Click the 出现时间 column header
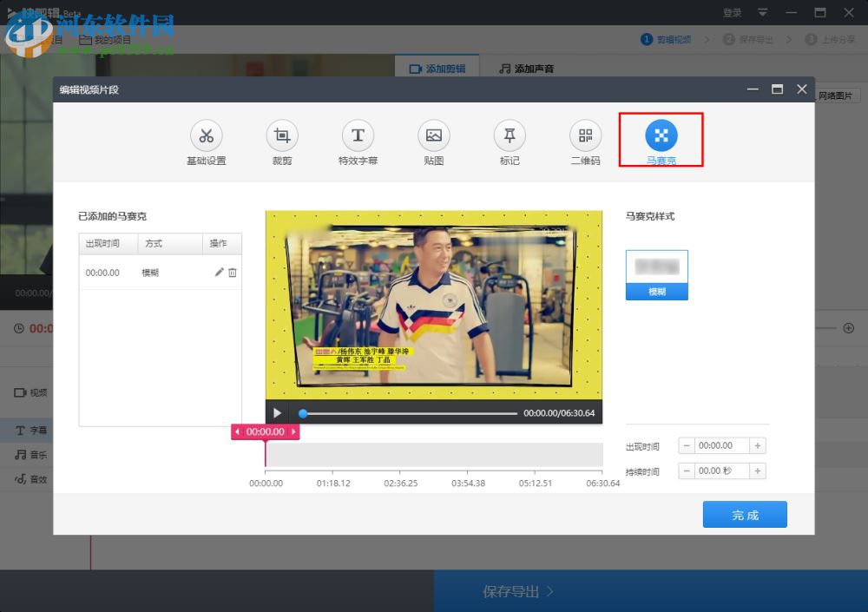This screenshot has width=868, height=612. pyautogui.click(x=108, y=244)
